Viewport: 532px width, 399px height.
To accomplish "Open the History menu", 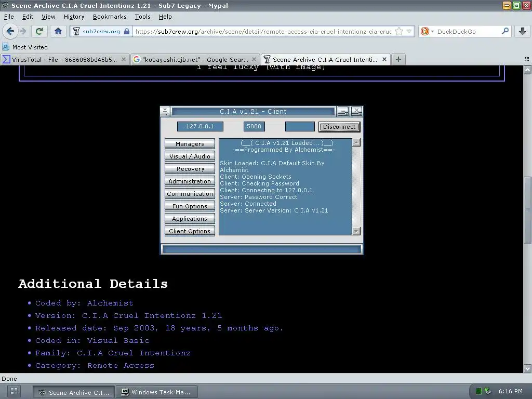I will point(74,17).
